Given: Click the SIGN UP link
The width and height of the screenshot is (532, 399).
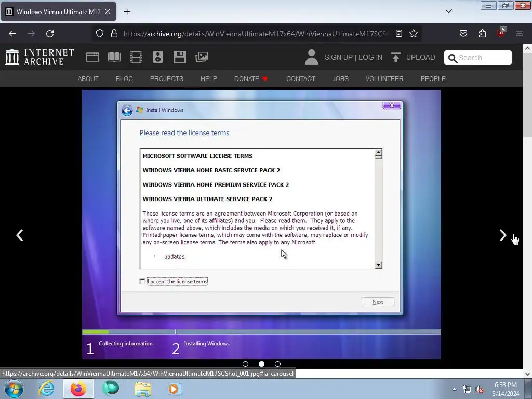Looking at the screenshot, I should pyautogui.click(x=338, y=57).
